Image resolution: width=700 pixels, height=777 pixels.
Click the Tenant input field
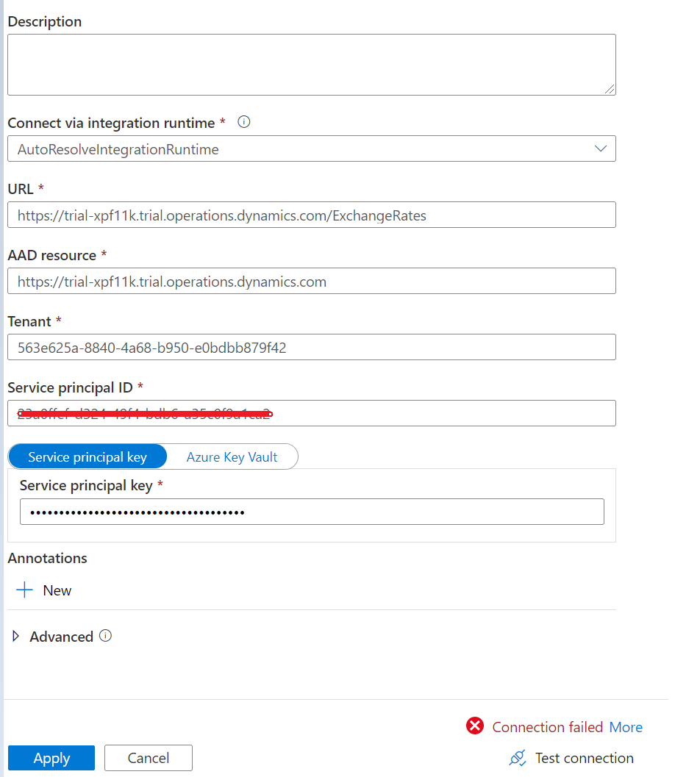click(x=311, y=347)
